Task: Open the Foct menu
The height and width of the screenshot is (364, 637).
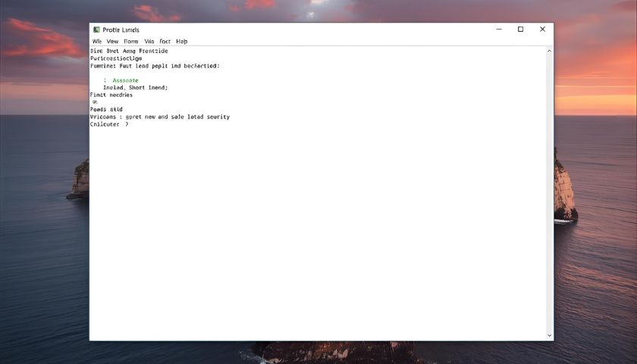Action: click(x=165, y=42)
